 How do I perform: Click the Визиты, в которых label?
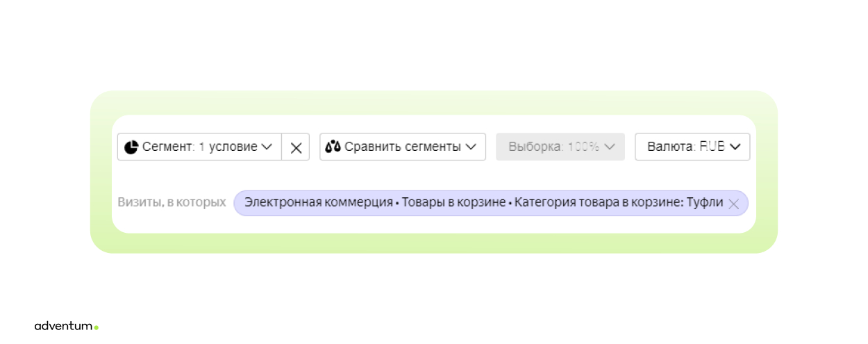click(x=172, y=203)
